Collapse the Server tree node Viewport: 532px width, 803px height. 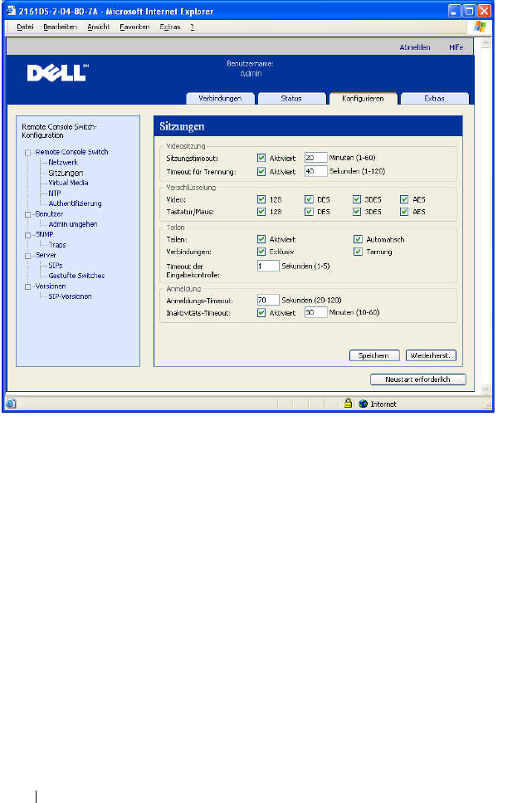pos(28,256)
